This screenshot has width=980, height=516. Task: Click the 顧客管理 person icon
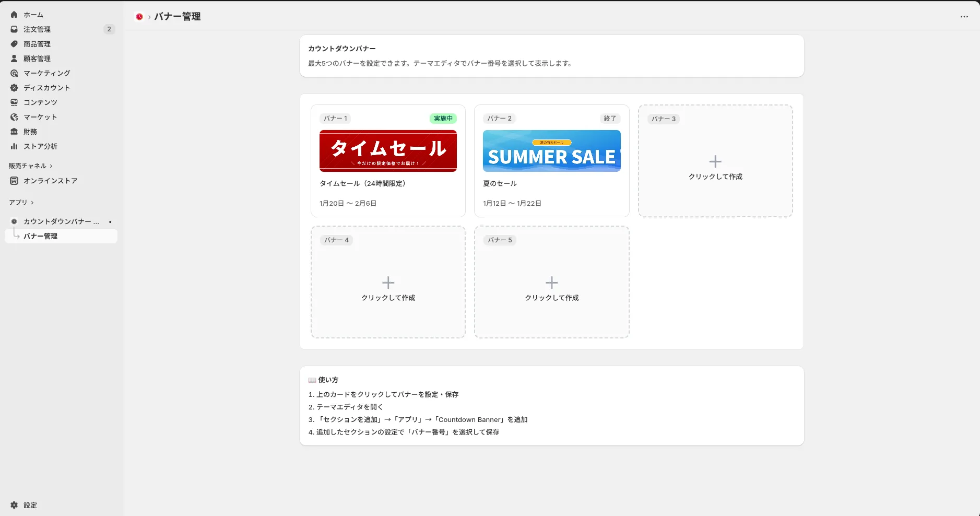(14, 58)
